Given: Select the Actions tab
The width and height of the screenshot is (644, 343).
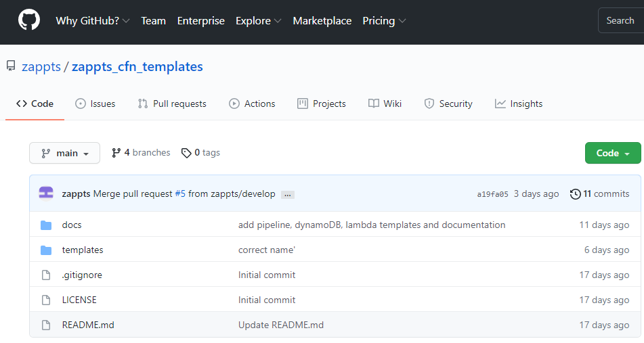Looking at the screenshot, I should point(252,104).
